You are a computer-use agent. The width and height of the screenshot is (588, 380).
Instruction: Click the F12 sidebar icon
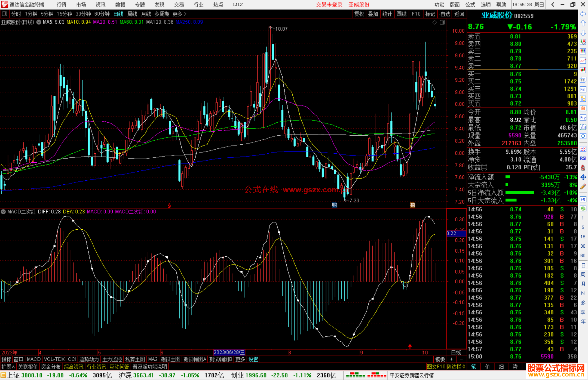click(x=583, y=118)
